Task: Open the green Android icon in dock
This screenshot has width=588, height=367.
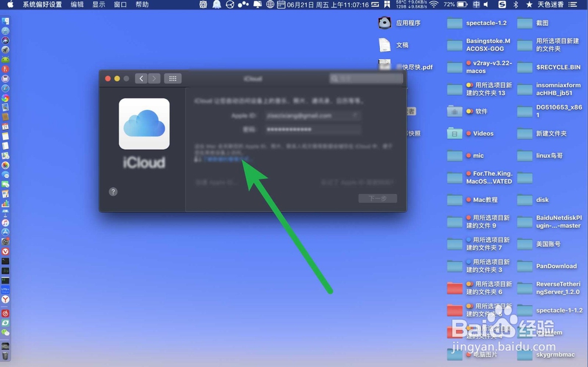Action: 5,59
